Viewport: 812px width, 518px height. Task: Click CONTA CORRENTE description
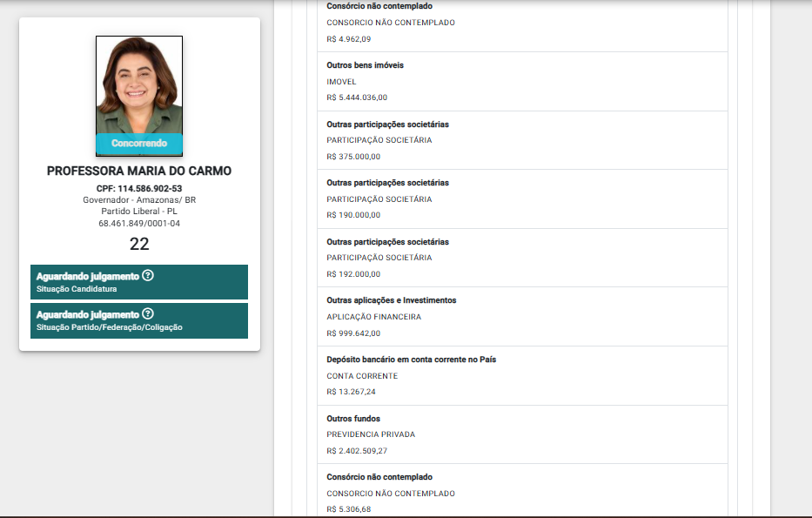pyautogui.click(x=362, y=376)
